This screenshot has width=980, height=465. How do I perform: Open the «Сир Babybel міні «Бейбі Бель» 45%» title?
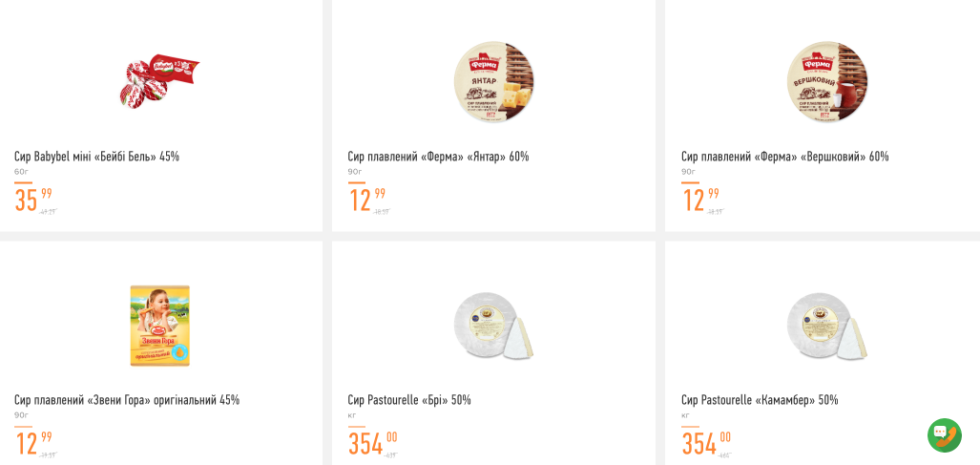pyautogui.click(x=96, y=157)
